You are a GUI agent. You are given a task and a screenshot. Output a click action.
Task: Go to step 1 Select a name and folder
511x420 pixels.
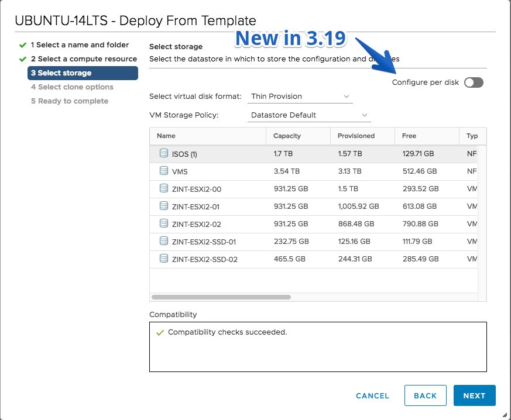(80, 45)
